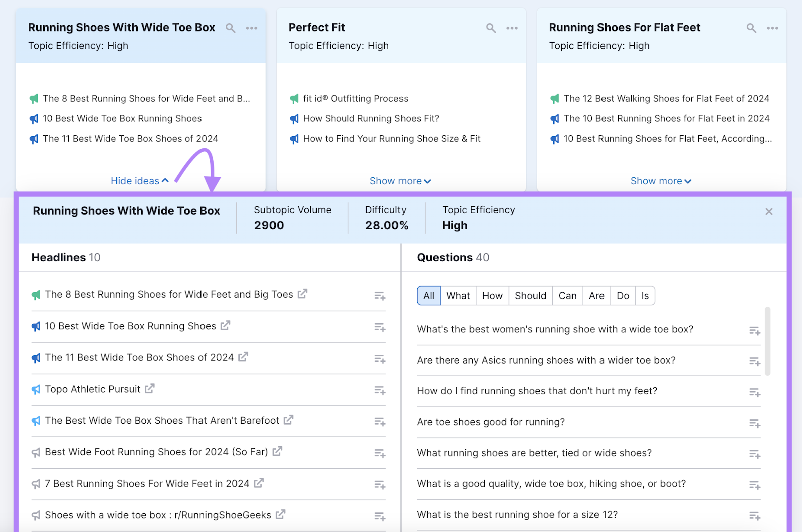Select the Do question filter
The image size is (802, 532).
click(623, 295)
